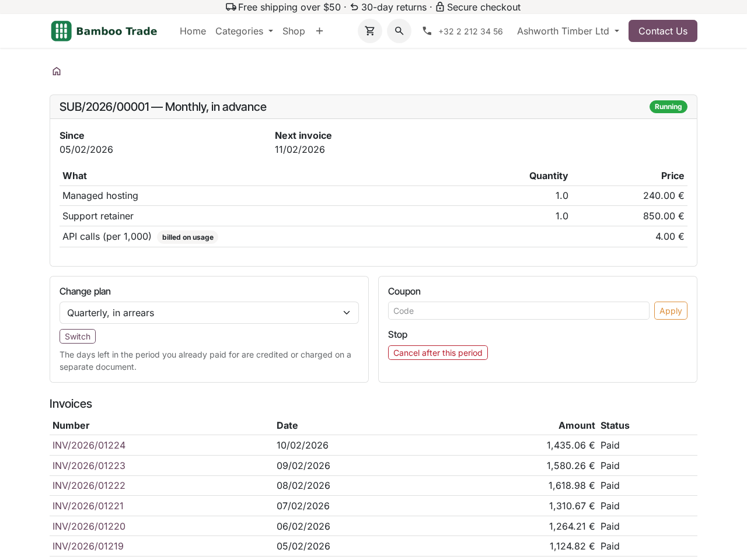Image resolution: width=747 pixels, height=560 pixels.
Task: Click the amount 1,580.26 €
Action: [571, 466]
